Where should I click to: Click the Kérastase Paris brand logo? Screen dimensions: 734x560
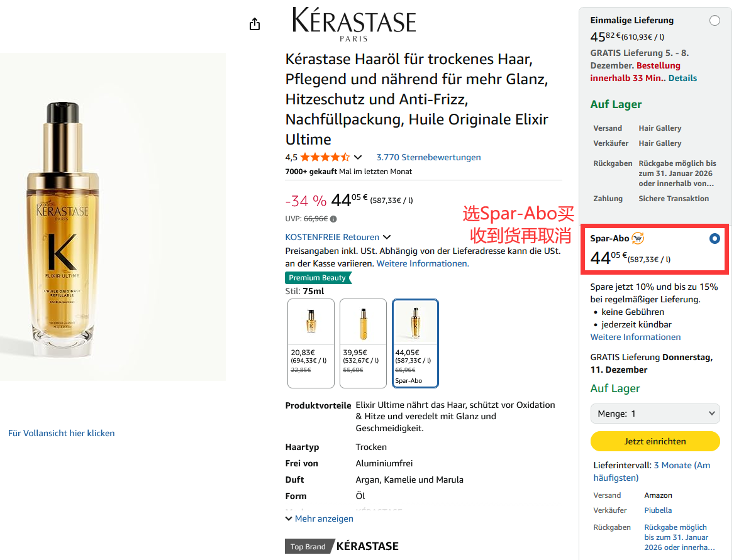[354, 25]
